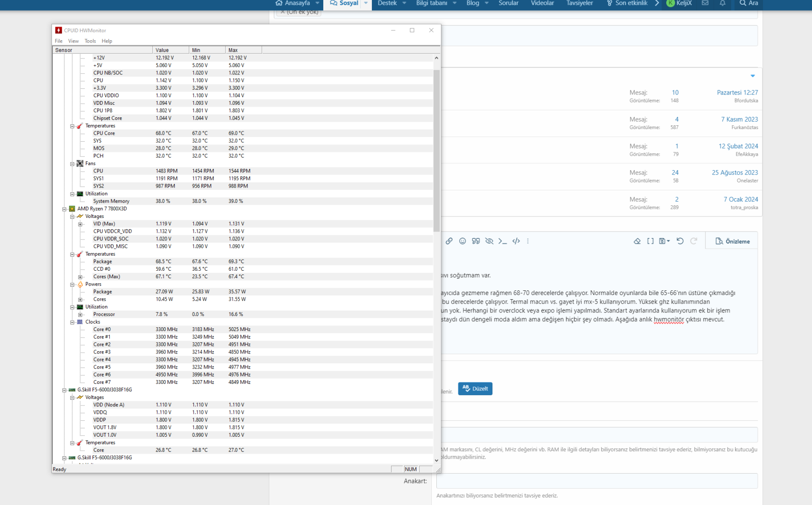Click the CPUID HWMonitor title bar icon

click(x=58, y=30)
